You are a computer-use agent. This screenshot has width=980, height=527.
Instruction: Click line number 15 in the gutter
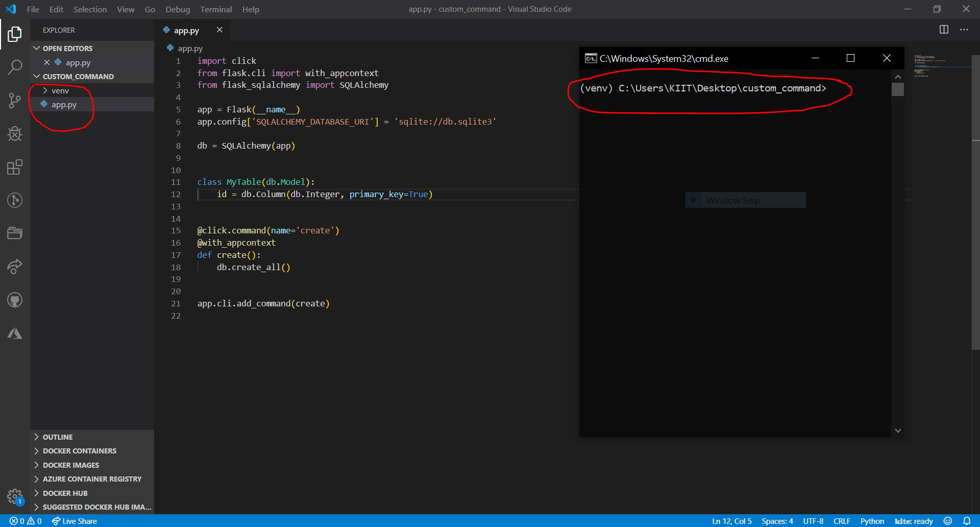pyautogui.click(x=176, y=230)
